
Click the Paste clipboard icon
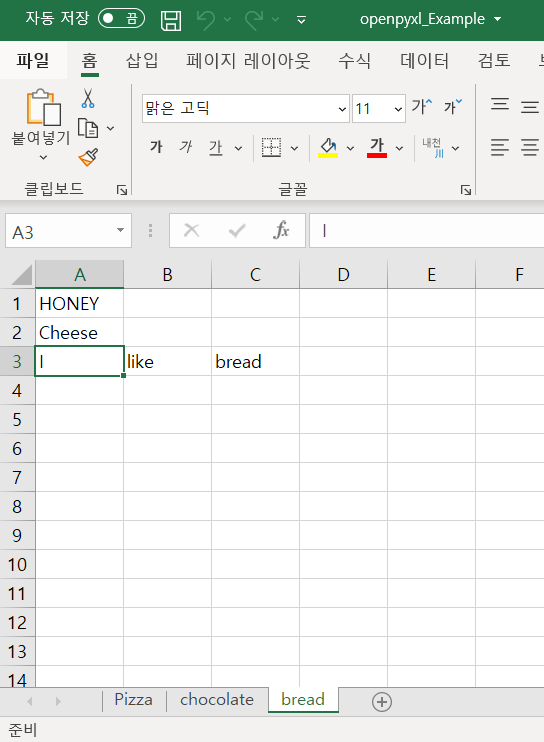pyautogui.click(x=44, y=107)
